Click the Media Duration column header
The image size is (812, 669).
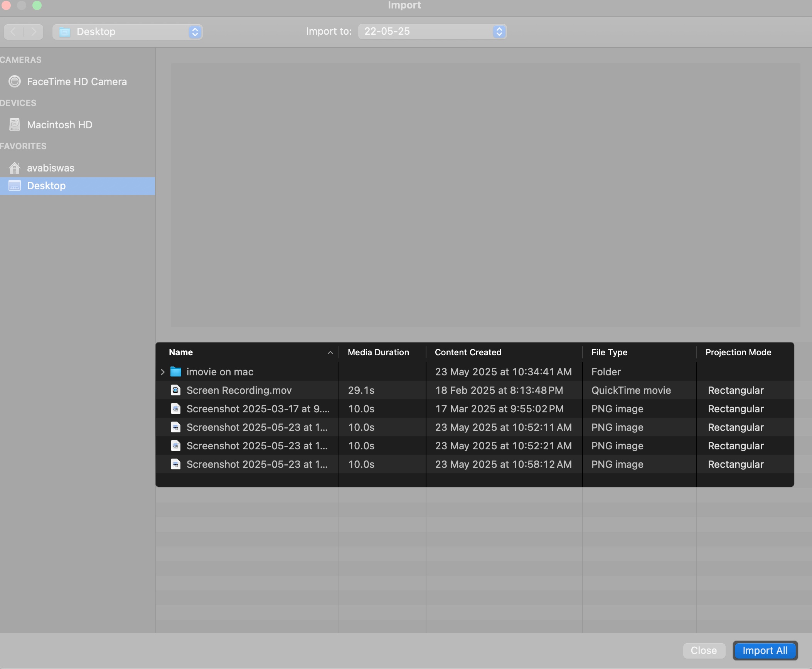[x=378, y=352]
